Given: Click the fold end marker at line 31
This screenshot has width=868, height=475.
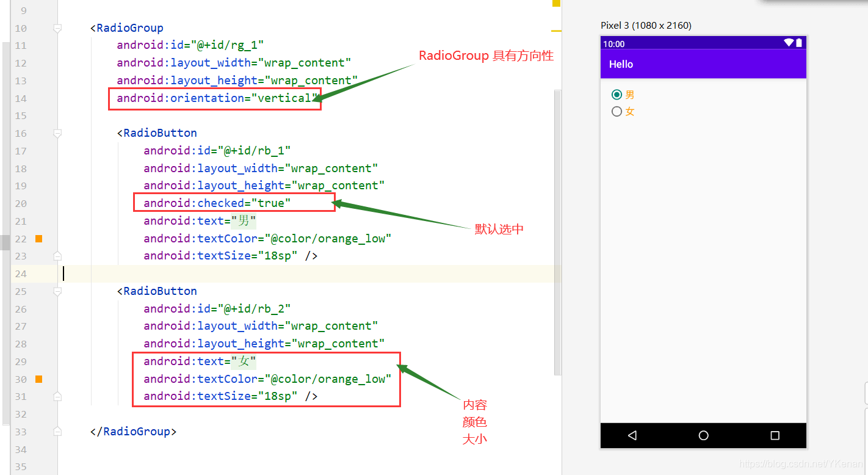Looking at the screenshot, I should point(57,396).
